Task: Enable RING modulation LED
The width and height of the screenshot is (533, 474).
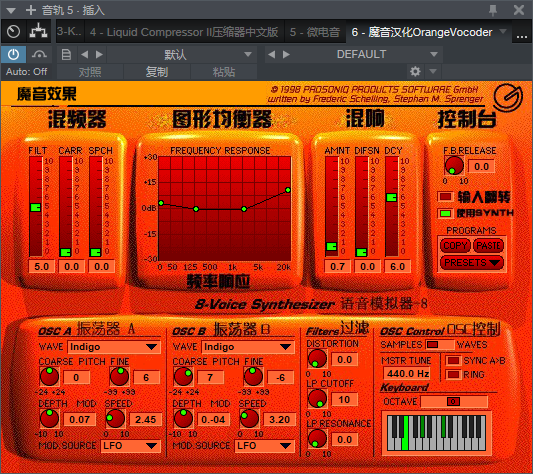Action: pos(453,374)
